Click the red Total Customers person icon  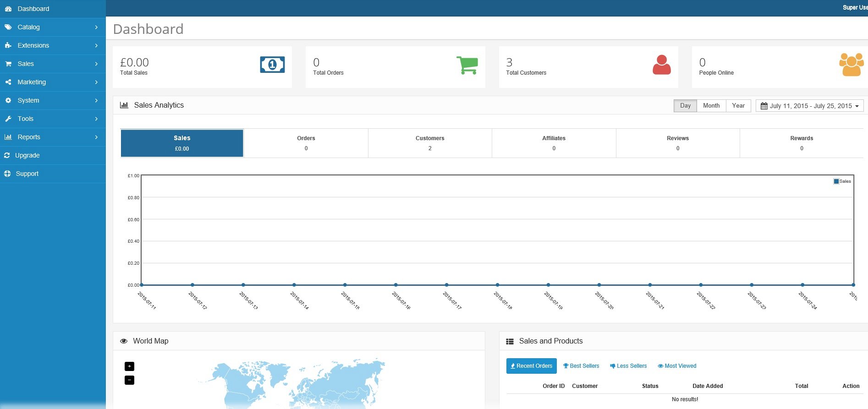pyautogui.click(x=661, y=65)
